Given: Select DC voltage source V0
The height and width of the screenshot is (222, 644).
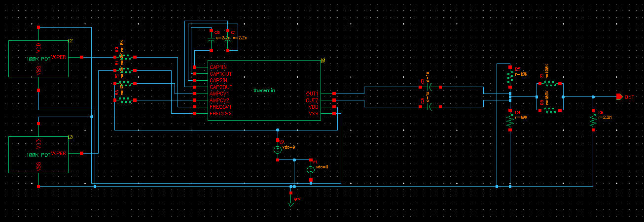Looking at the screenshot, I should pos(278,150).
